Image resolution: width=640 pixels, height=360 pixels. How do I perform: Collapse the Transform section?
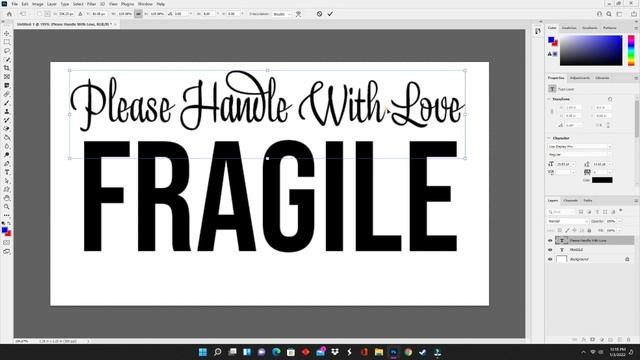click(x=549, y=99)
